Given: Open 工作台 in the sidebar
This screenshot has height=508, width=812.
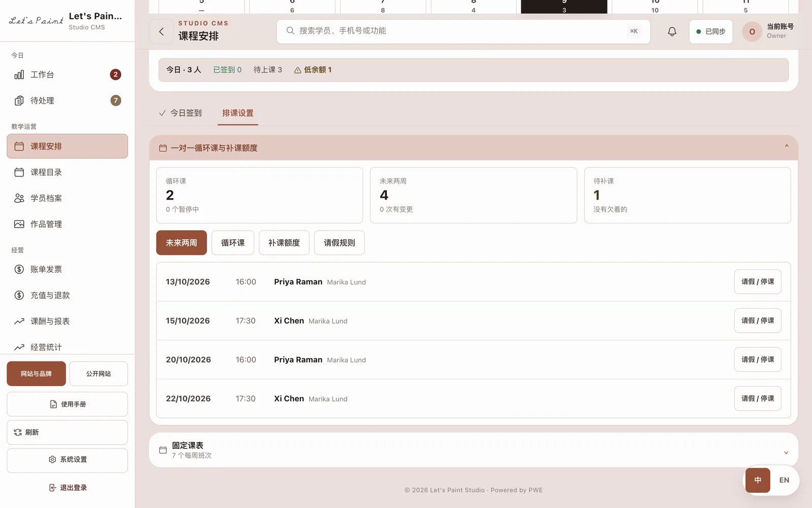Looking at the screenshot, I should [67, 75].
